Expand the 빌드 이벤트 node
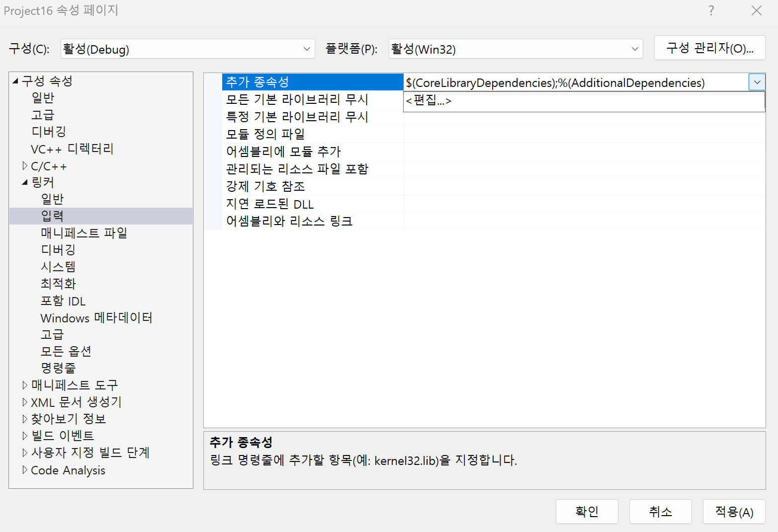The width and height of the screenshot is (778, 532). pos(25,436)
